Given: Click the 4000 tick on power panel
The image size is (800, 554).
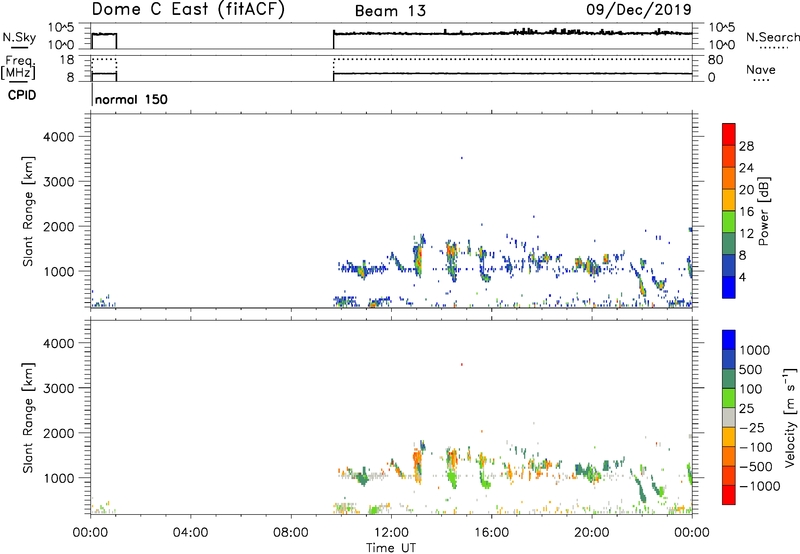Looking at the screenshot, I should 58,137.
